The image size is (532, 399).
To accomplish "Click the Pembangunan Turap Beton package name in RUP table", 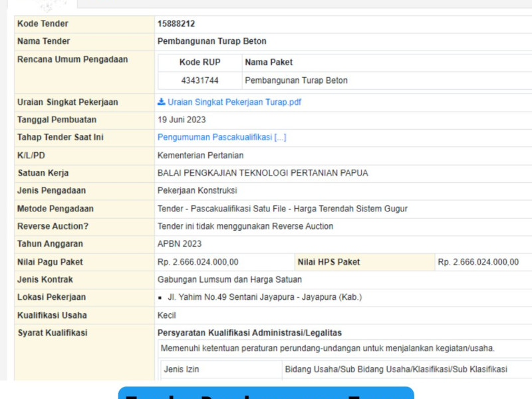I will tap(296, 80).
